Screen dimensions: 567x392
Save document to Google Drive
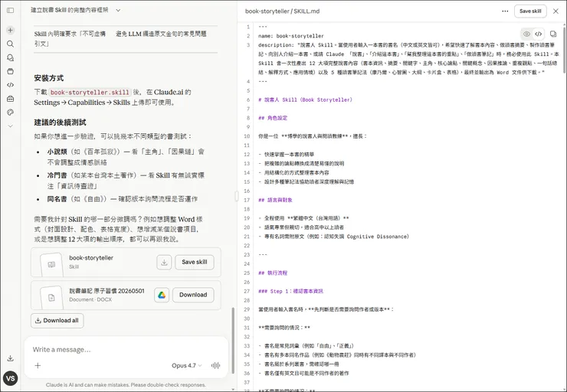pyautogui.click(x=162, y=296)
